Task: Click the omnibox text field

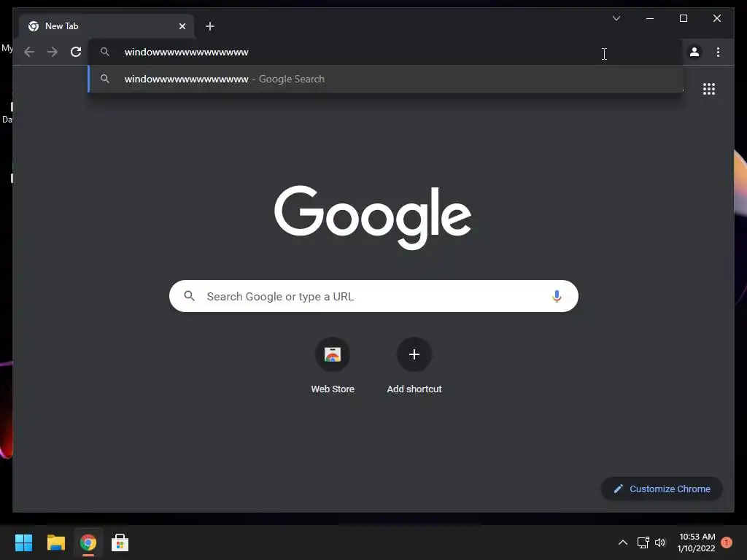Action: click(x=385, y=52)
